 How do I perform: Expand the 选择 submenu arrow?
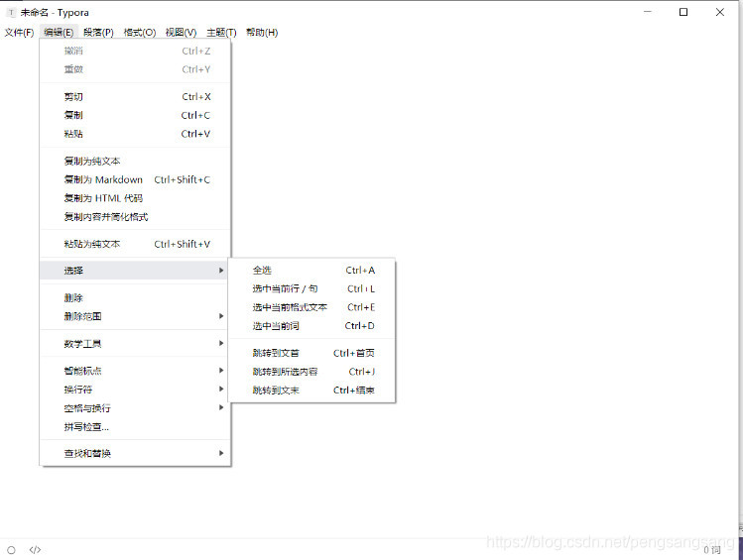[x=221, y=271]
